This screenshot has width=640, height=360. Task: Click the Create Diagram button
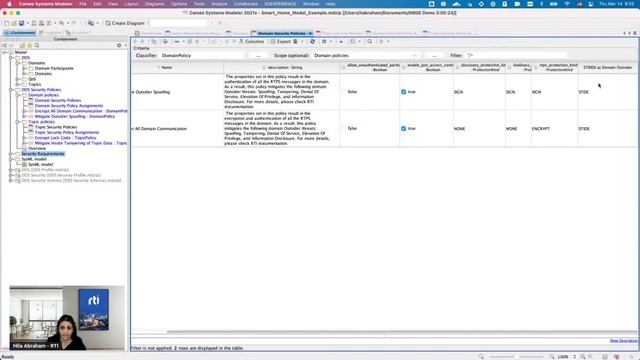coord(125,23)
